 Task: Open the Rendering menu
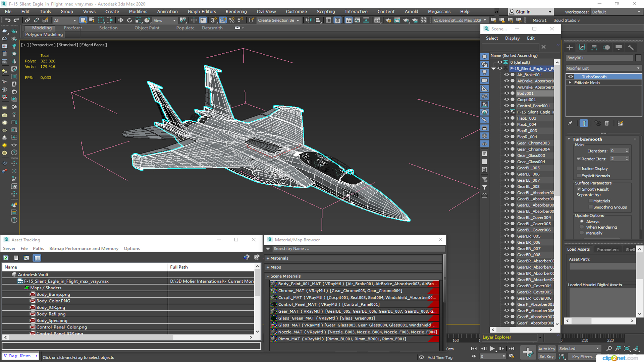[x=236, y=11]
